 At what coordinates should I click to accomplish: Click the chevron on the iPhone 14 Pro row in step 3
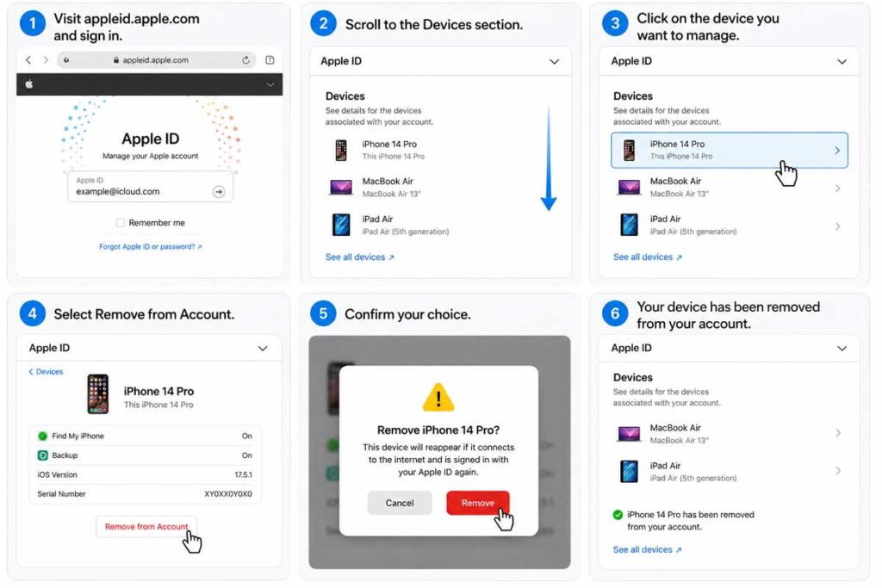pyautogui.click(x=837, y=150)
